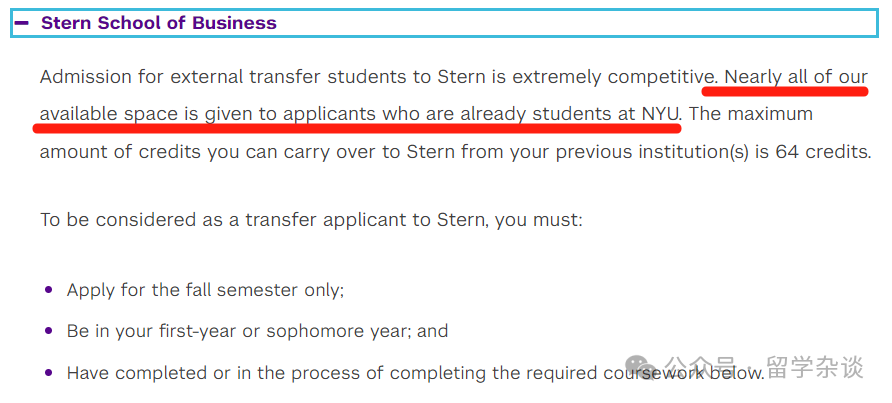Click the 'Apply for the fall semester only' item
892x403 pixels.
[x=205, y=290]
